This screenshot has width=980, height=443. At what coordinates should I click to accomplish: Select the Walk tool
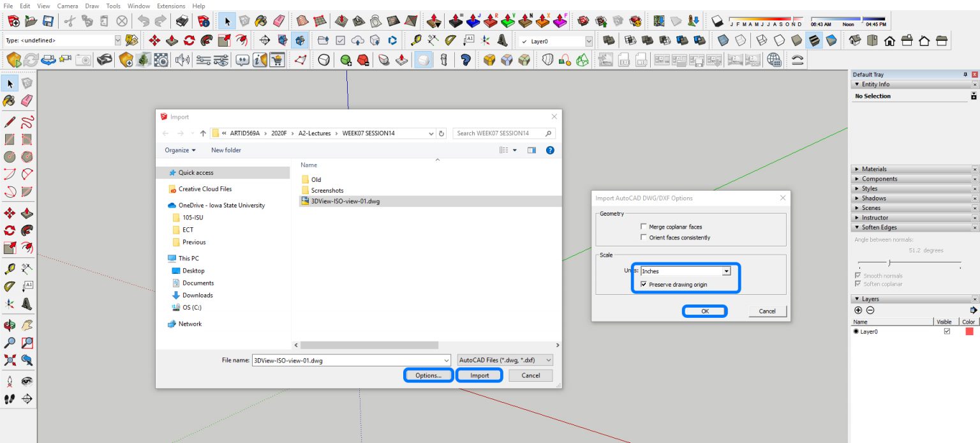(x=9, y=399)
